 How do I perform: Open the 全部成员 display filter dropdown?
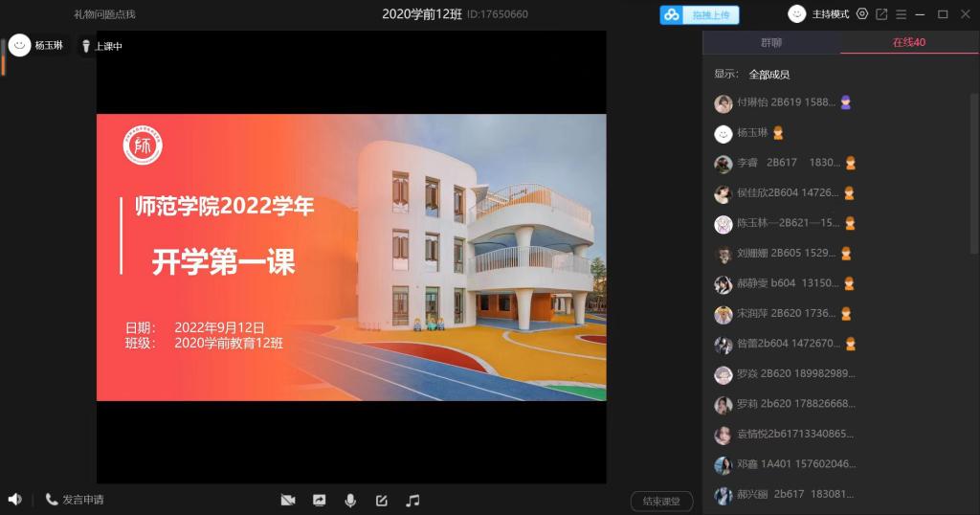click(768, 74)
